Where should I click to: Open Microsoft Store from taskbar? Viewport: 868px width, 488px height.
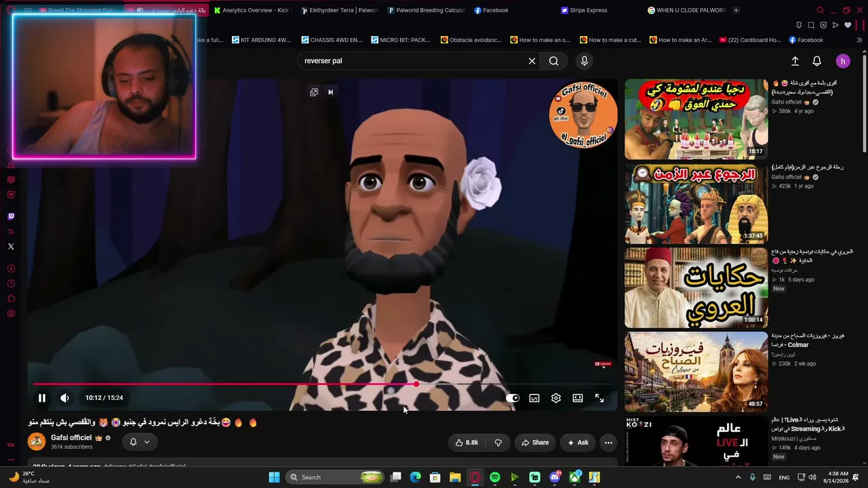[435, 477]
